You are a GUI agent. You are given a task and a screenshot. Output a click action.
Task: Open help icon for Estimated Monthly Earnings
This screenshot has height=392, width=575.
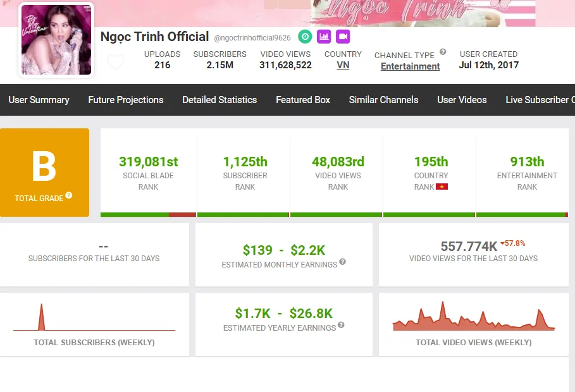pos(342,262)
